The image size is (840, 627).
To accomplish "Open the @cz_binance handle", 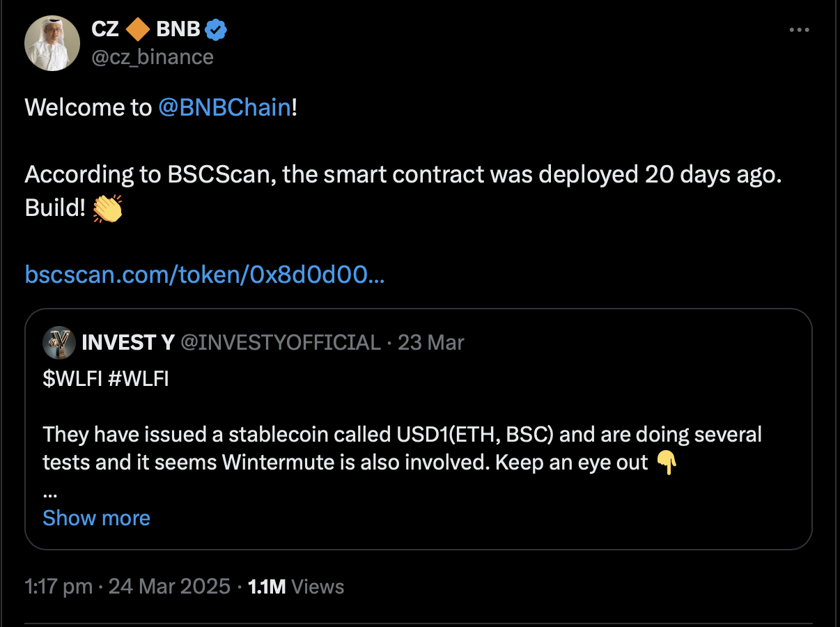I will coord(153,56).
